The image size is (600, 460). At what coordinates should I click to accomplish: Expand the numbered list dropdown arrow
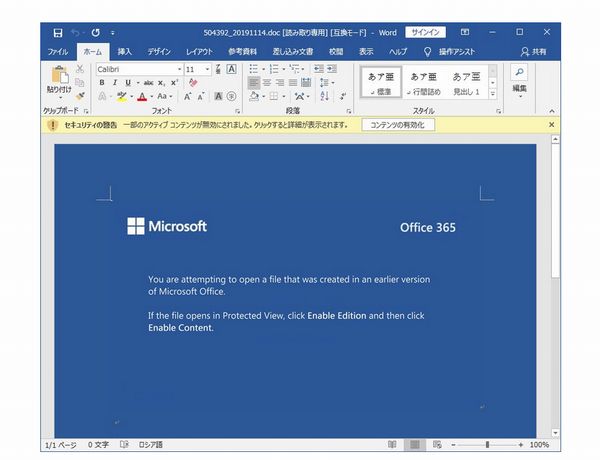pos(284,69)
